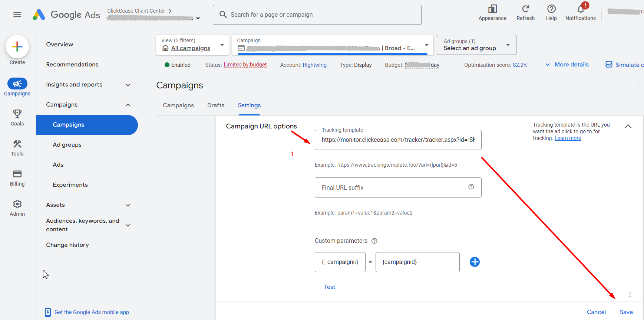The width and height of the screenshot is (644, 320).
Task: Click the Cancel button
Action: (596, 312)
